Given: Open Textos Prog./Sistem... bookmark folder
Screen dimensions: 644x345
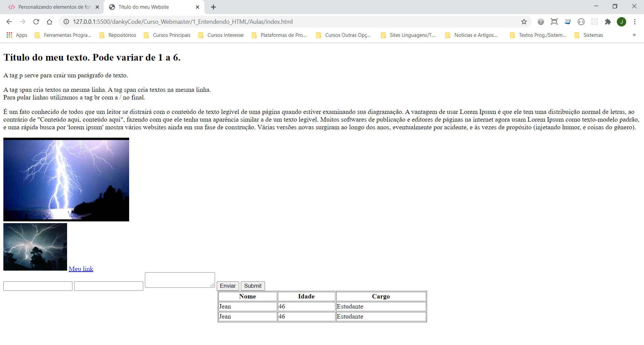Looking at the screenshot, I should click(538, 35).
